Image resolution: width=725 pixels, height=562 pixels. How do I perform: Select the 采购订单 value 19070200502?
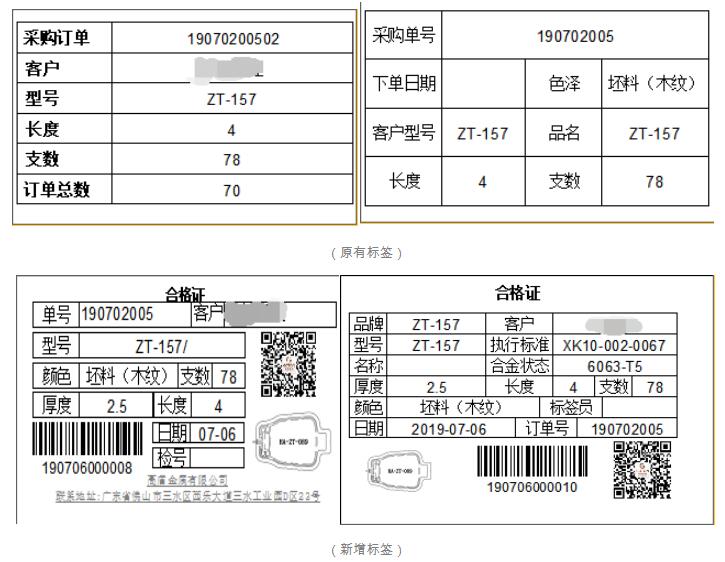click(x=233, y=39)
